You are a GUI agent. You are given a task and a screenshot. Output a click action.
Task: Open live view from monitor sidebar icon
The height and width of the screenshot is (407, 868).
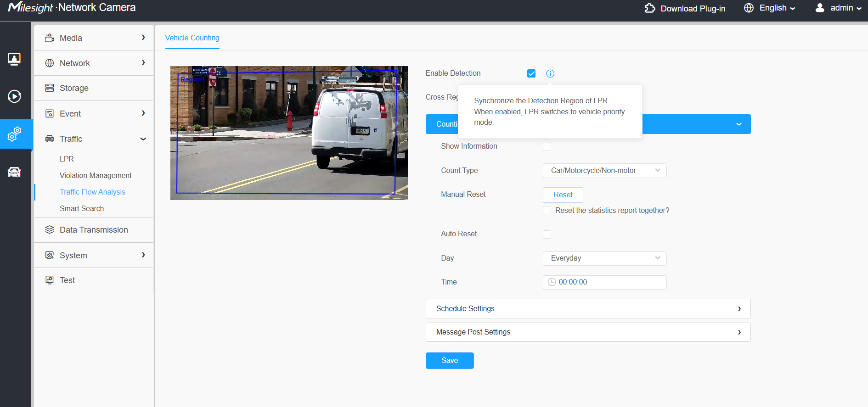[14, 59]
